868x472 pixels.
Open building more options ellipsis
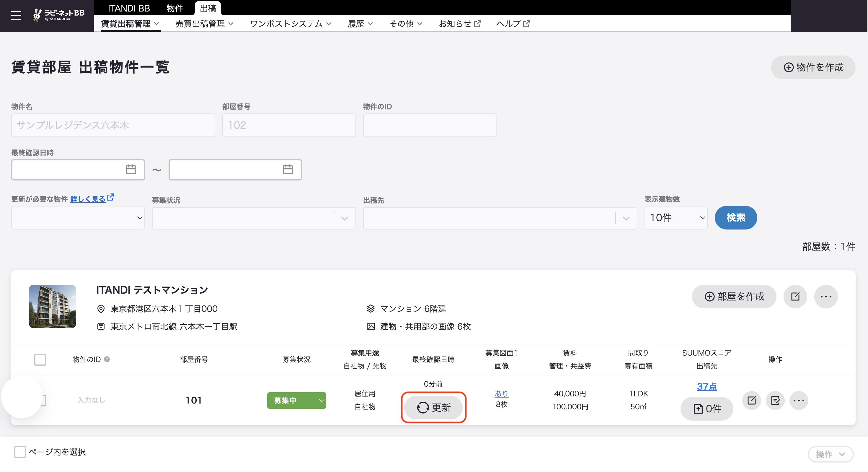click(826, 296)
